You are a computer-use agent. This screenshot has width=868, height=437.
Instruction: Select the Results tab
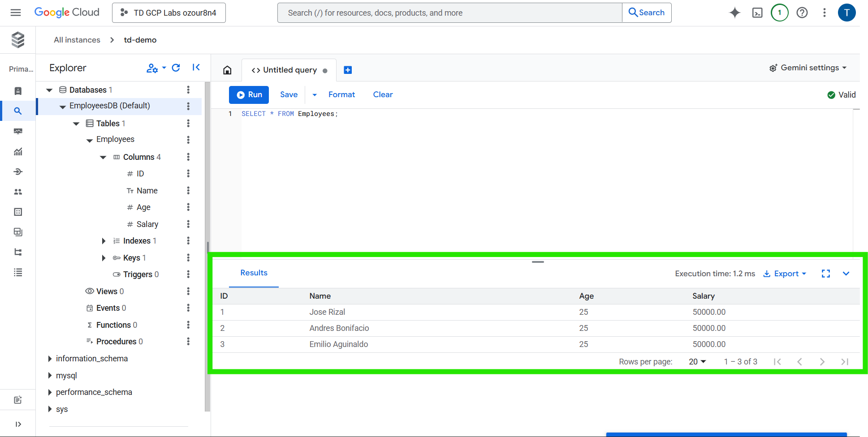tap(254, 273)
